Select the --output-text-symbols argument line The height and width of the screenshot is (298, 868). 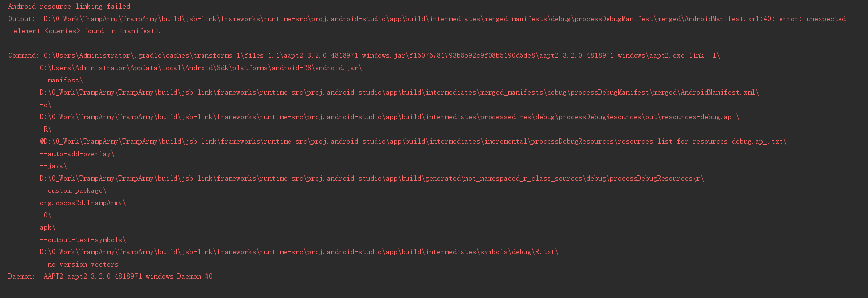tap(83, 240)
